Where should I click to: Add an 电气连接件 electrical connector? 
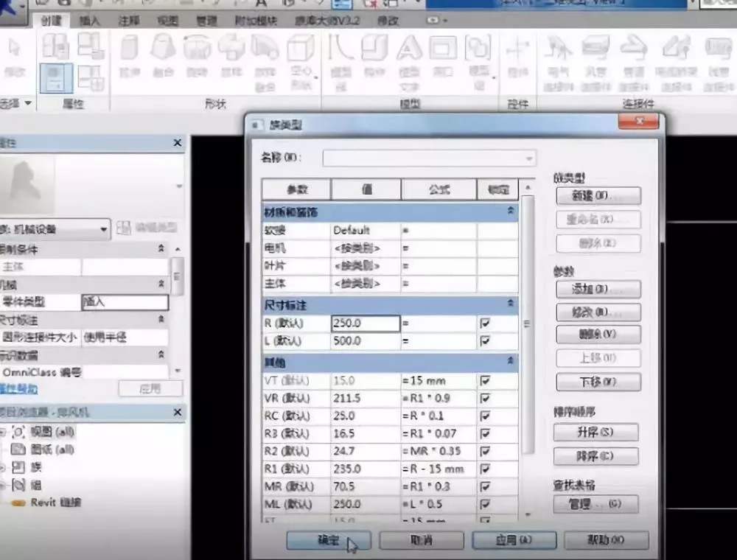(559, 63)
